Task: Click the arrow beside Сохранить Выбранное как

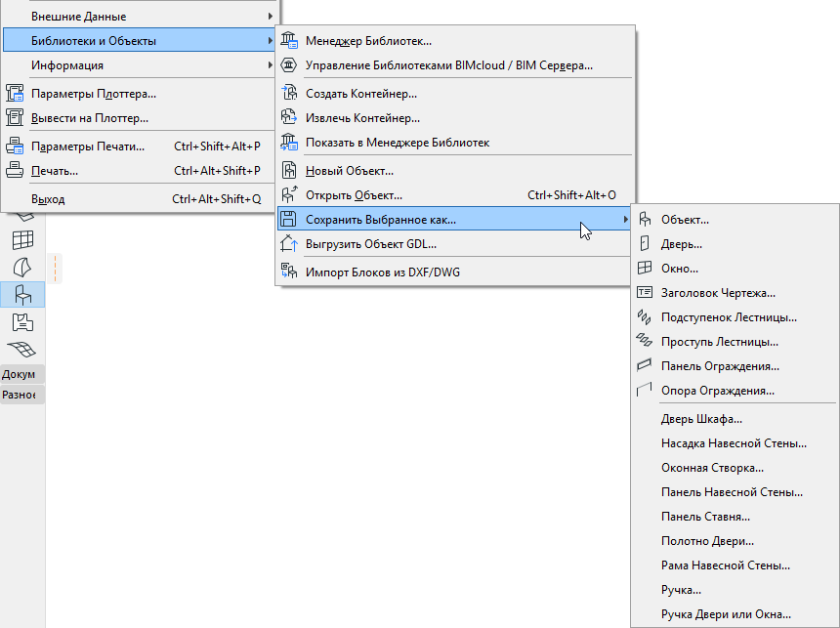Action: 625,219
